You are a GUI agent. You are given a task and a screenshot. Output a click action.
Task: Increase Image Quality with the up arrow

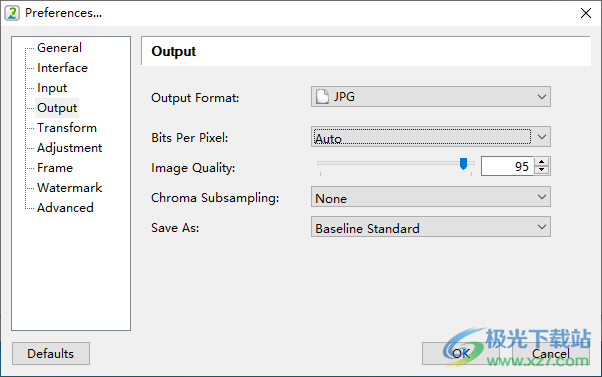(542, 162)
